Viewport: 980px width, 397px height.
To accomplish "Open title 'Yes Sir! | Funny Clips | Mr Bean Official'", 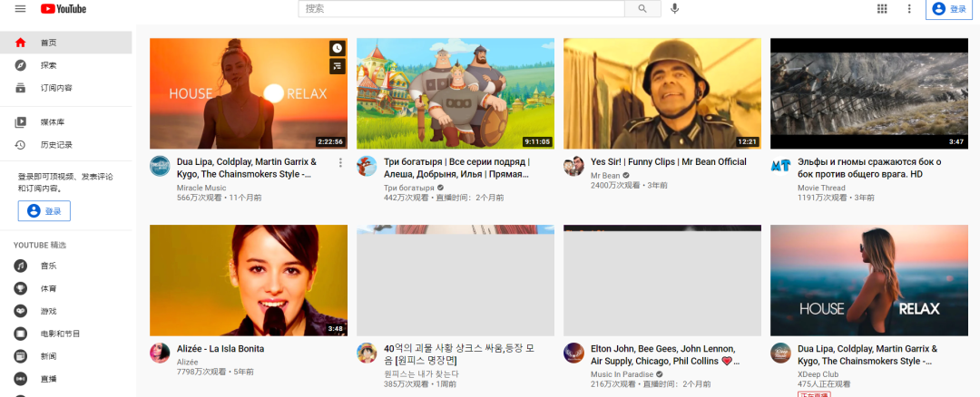I will 668,162.
